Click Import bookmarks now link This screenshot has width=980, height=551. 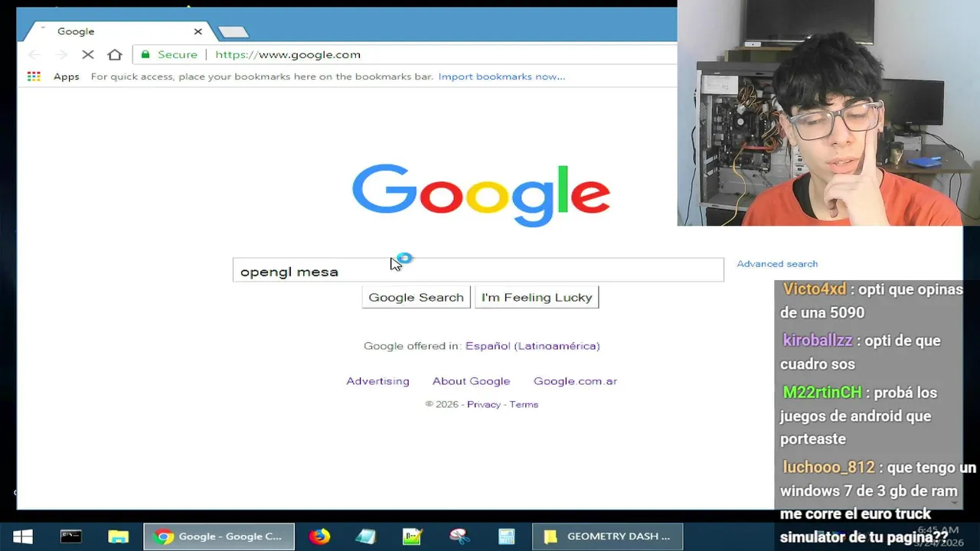point(501,77)
